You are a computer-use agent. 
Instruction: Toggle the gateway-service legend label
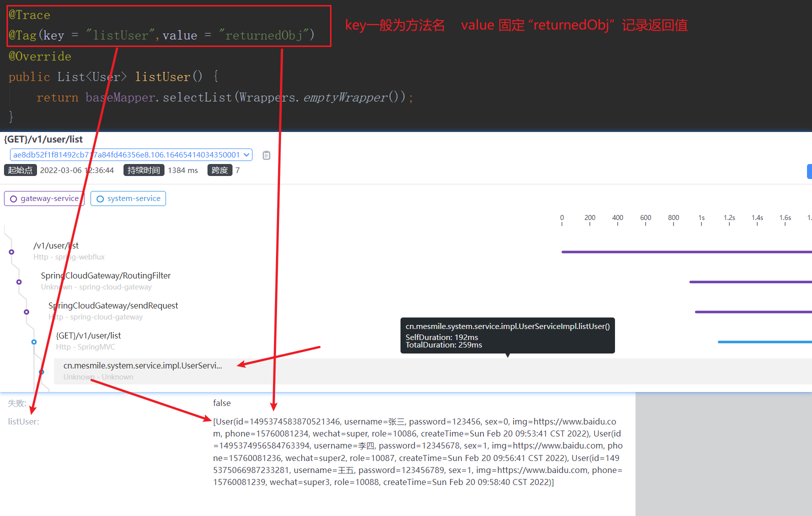coord(49,198)
